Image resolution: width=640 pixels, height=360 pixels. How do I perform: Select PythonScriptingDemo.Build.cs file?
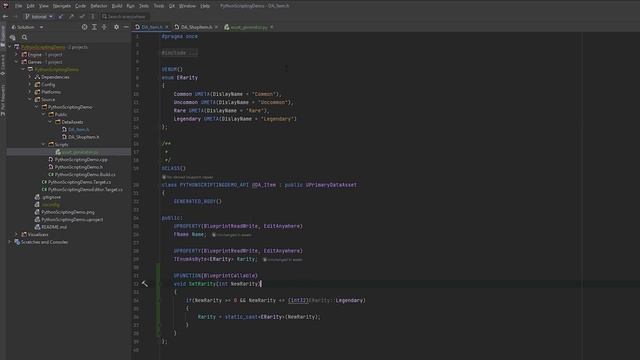coord(85,174)
